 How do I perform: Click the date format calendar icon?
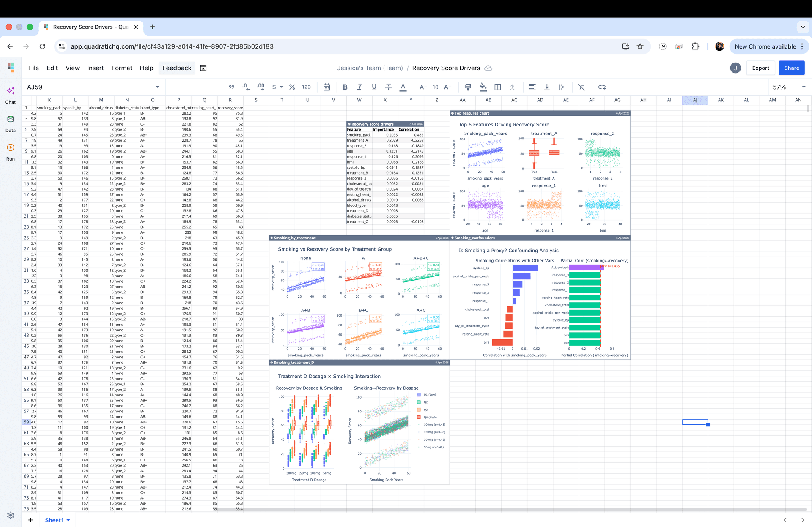(326, 87)
